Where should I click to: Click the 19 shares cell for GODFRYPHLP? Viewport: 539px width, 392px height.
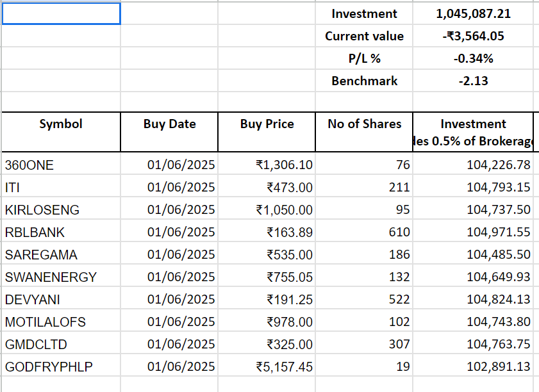pos(364,366)
